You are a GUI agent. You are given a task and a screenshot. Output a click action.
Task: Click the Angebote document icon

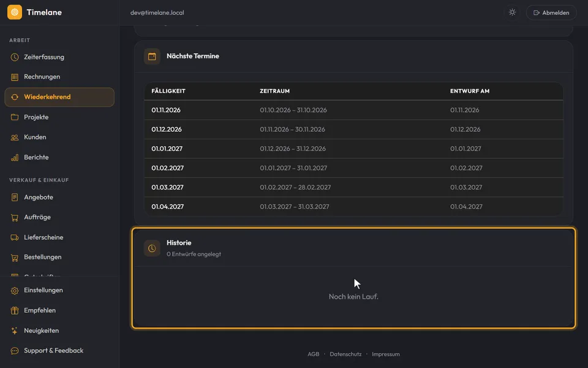pyautogui.click(x=15, y=197)
